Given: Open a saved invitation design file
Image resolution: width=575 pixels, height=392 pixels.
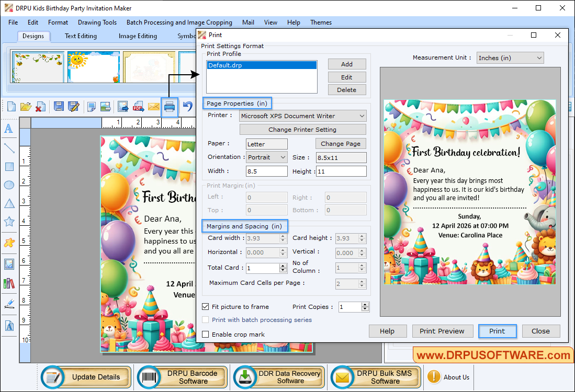Looking at the screenshot, I should (26, 107).
